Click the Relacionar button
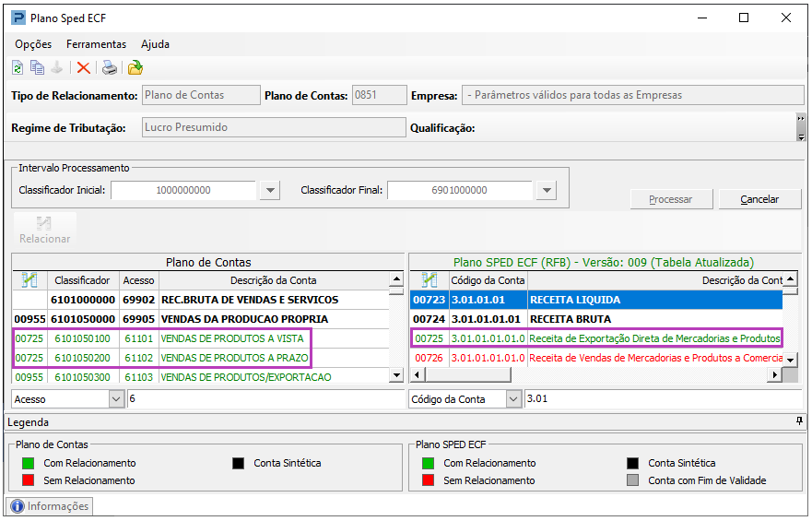 [44, 231]
